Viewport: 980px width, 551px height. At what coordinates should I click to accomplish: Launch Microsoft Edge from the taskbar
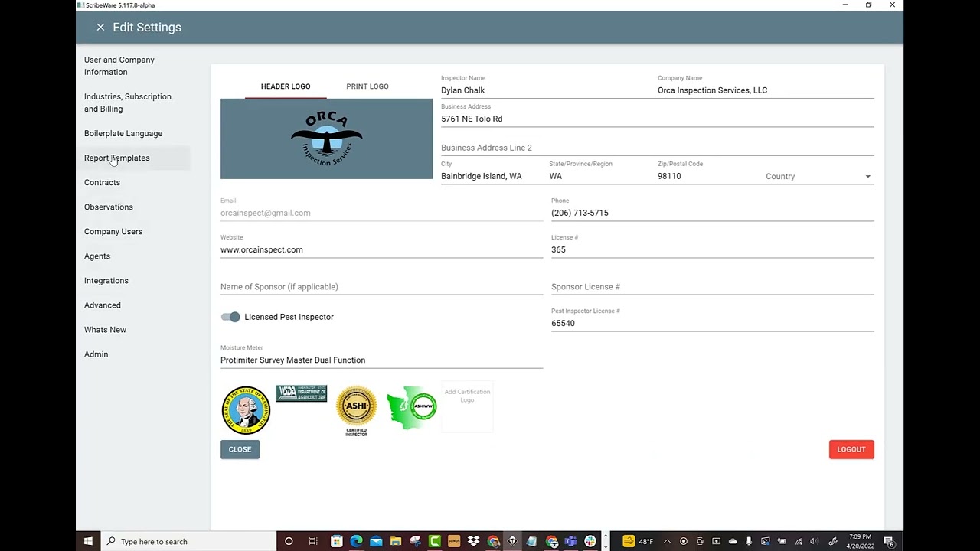(x=356, y=541)
